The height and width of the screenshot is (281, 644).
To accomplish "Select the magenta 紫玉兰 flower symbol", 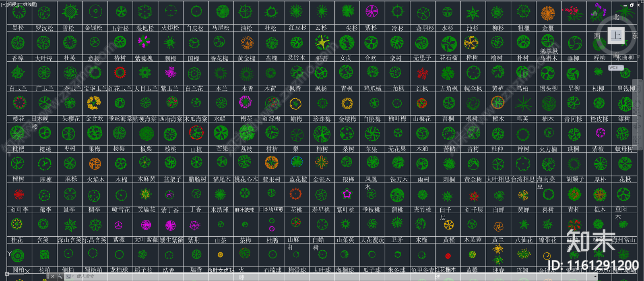I will (x=170, y=72).
